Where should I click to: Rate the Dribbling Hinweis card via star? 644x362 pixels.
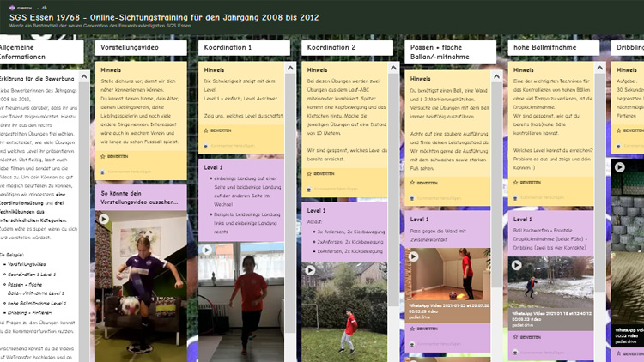coord(618,130)
